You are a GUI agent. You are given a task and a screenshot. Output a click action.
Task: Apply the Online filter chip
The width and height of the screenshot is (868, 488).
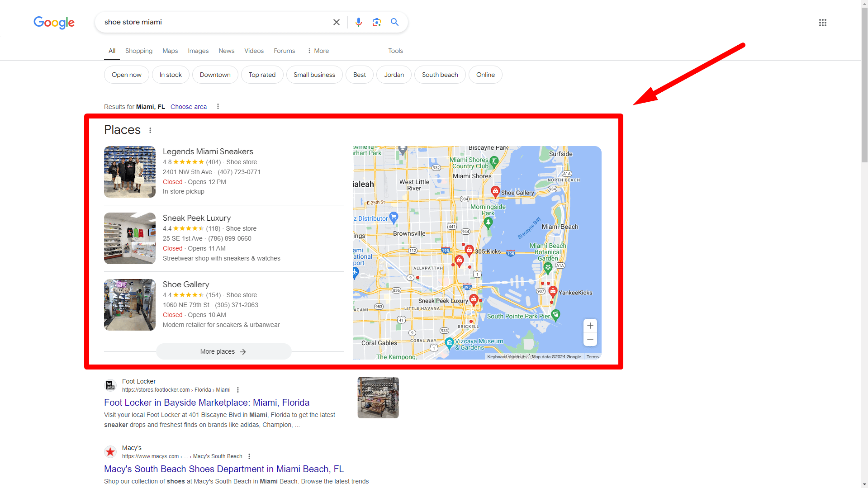(485, 75)
